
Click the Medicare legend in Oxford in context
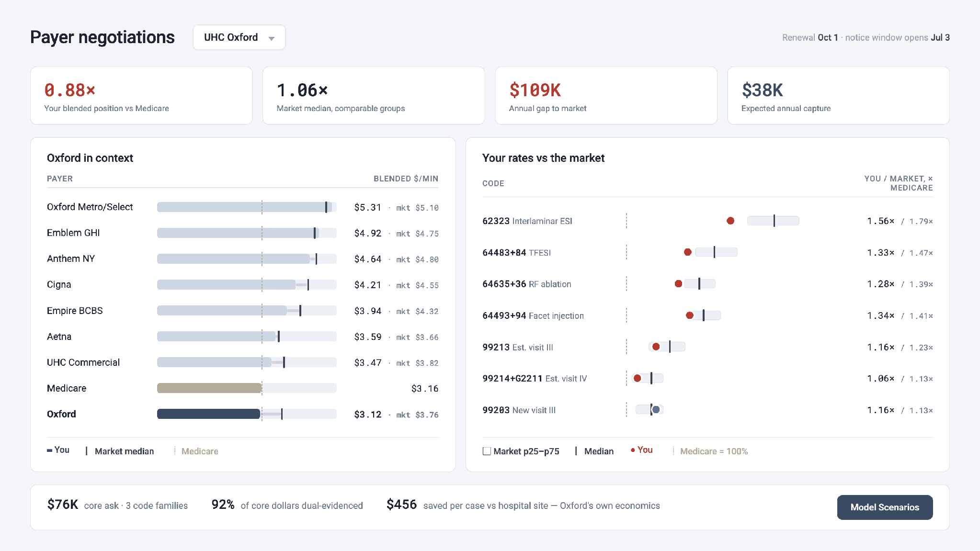[196, 451]
